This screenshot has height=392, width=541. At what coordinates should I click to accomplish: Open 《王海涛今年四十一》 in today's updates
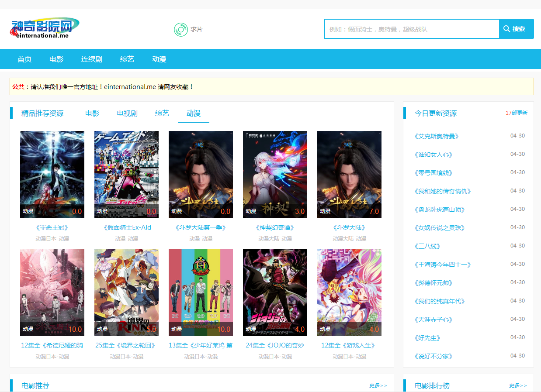[x=443, y=265]
